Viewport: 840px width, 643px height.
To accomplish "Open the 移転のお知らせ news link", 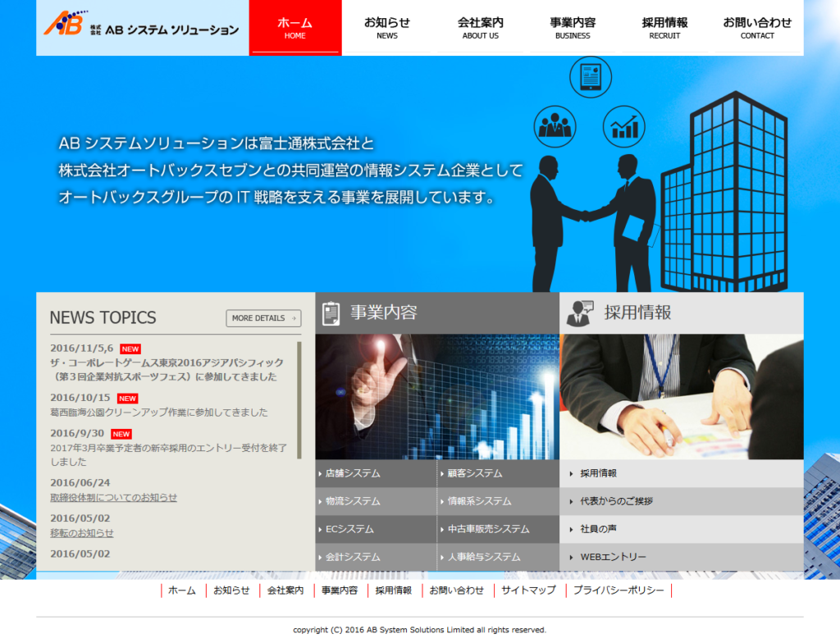I will pyautogui.click(x=82, y=532).
